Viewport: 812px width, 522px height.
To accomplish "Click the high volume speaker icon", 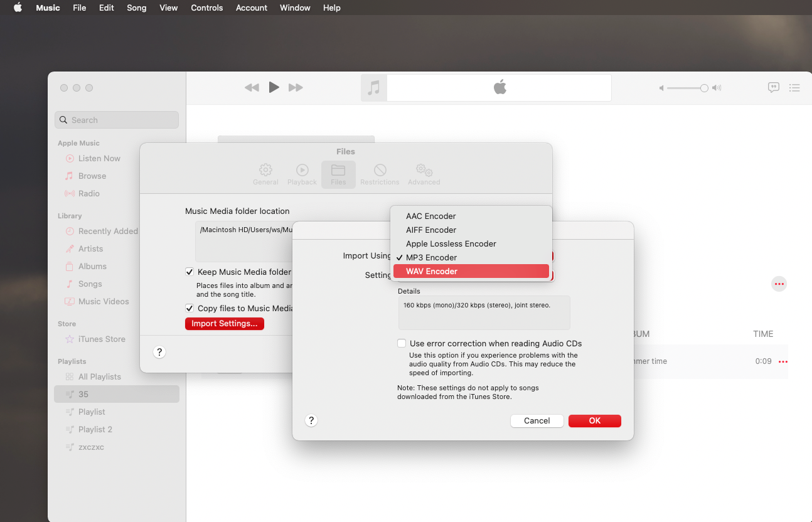I will coord(717,88).
